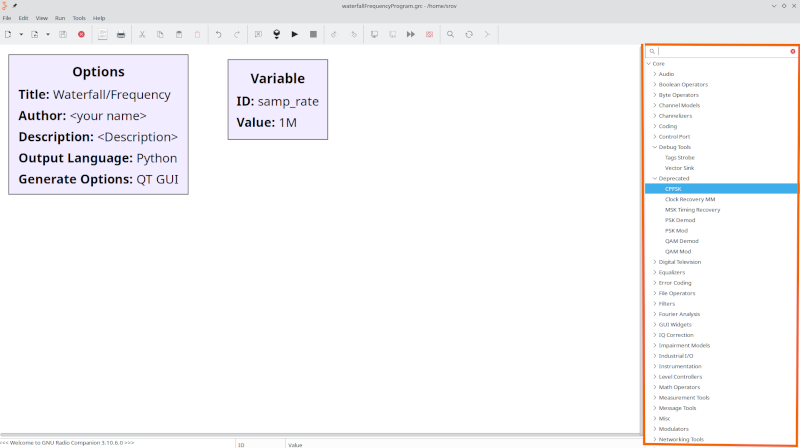Click the Execute flow graph play icon
The image size is (800, 448).
tap(294, 34)
